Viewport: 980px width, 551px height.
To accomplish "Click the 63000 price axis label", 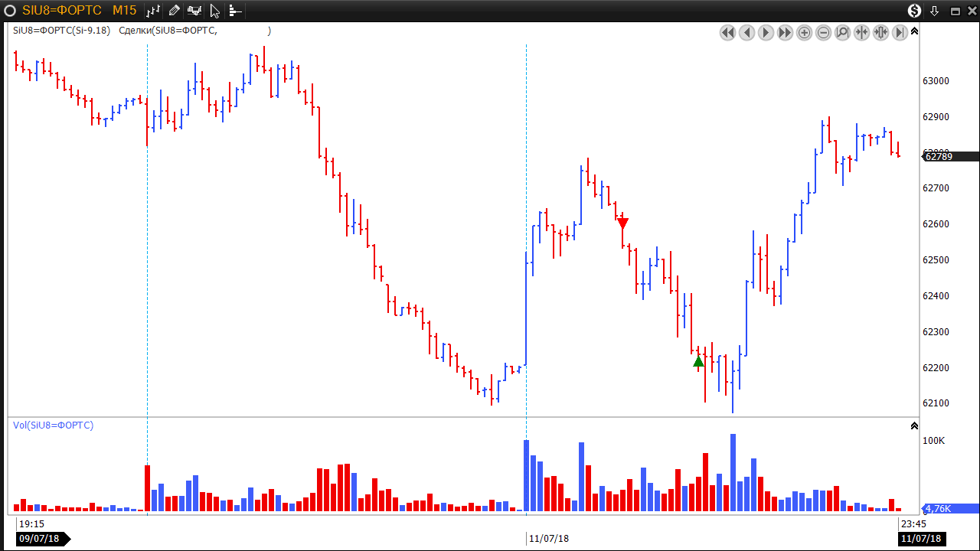I will pyautogui.click(x=936, y=81).
